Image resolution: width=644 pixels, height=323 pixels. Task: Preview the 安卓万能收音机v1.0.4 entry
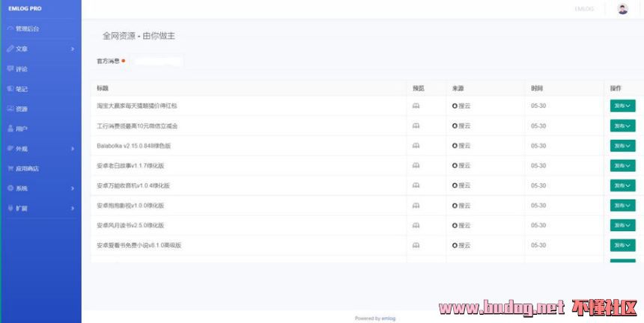tap(416, 185)
